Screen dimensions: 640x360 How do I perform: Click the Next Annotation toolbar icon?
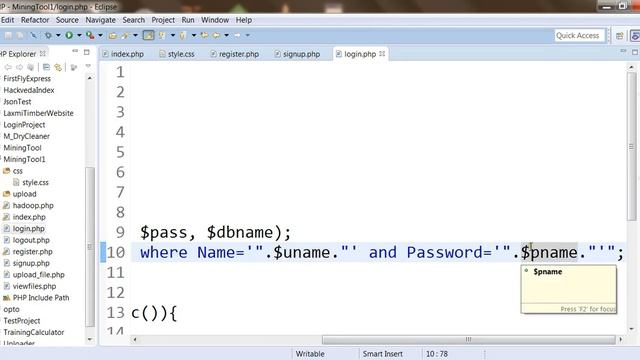point(162,36)
